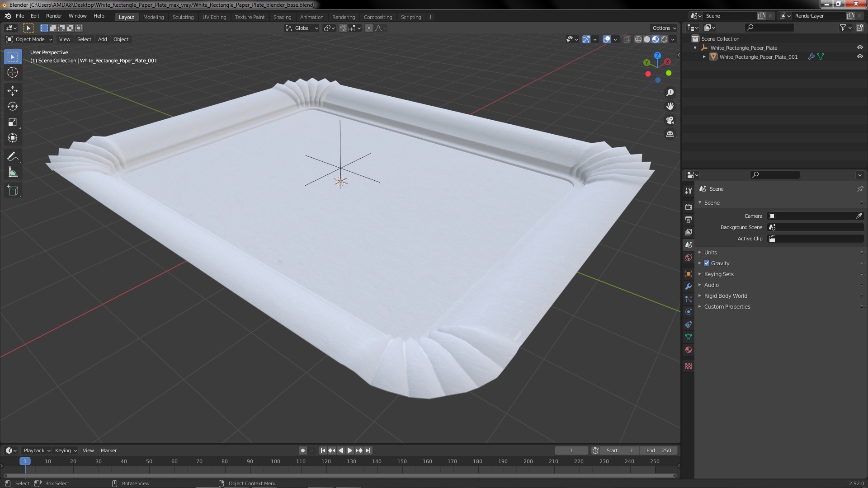Select the Rotate tool
The width and height of the screenshot is (868, 488).
click(13, 107)
